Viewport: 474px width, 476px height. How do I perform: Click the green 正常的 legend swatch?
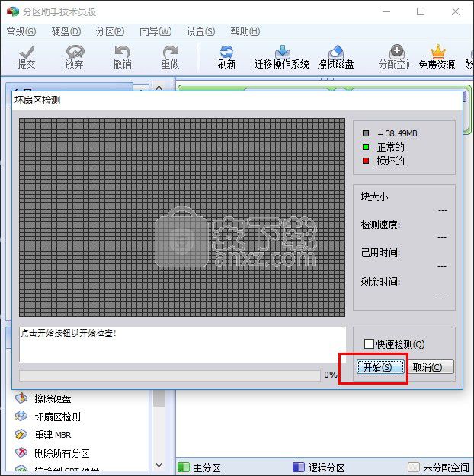366,147
